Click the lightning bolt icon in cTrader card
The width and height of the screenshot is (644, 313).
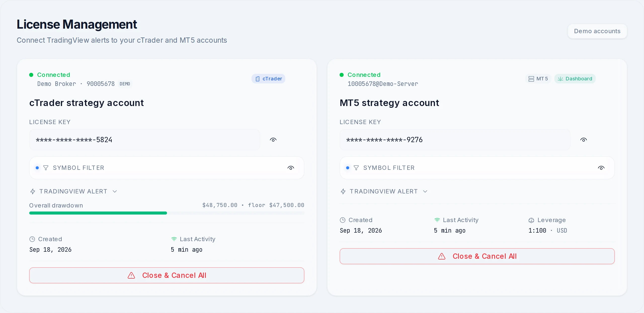pos(33,191)
